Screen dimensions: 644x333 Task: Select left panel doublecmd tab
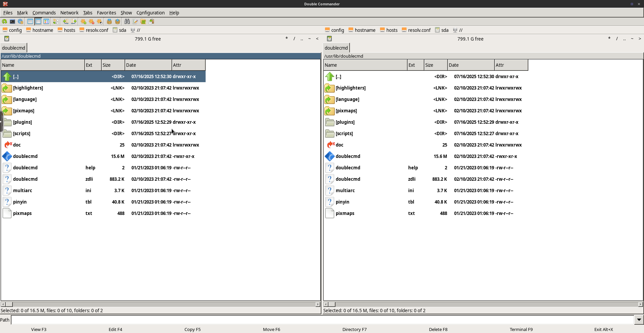14,48
